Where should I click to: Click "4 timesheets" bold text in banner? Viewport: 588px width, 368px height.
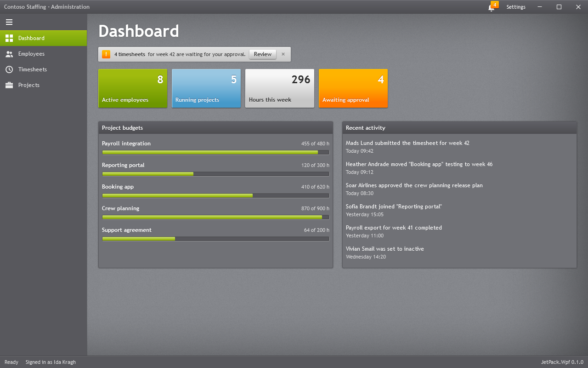coord(130,54)
